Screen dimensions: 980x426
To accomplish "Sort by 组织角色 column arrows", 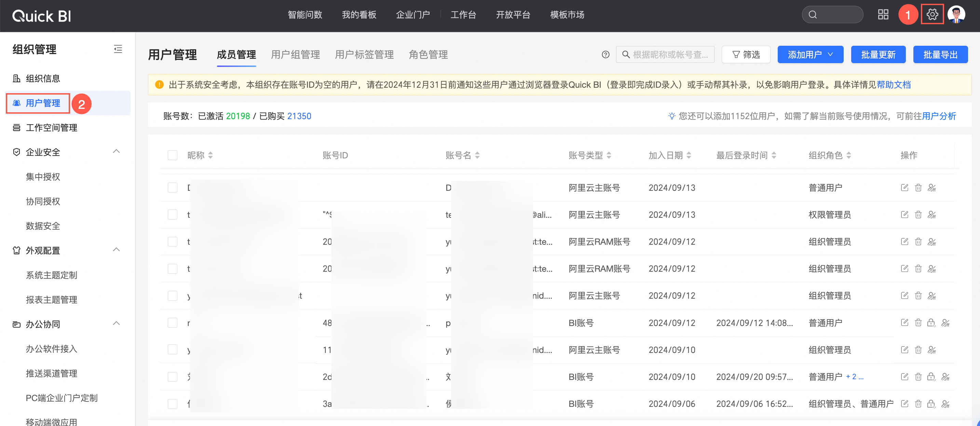I will click(x=849, y=155).
